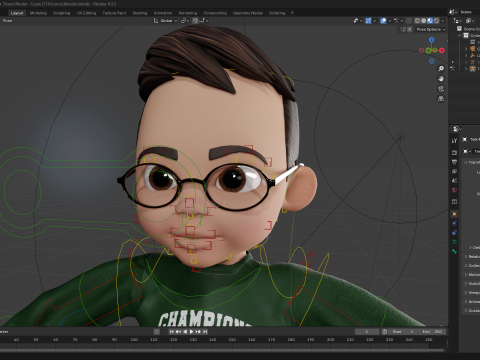Screen dimensions: 480x360
Task: Open the Global transform orientation dropdown
Action: point(165,21)
